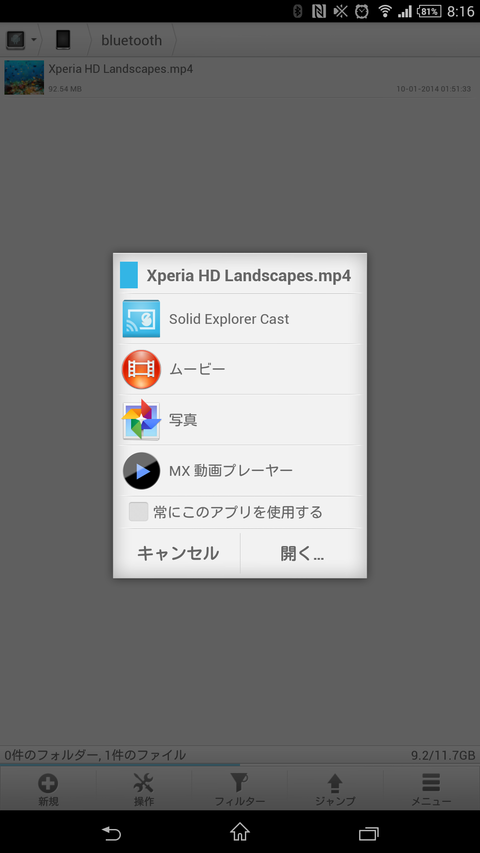480x853 pixels.
Task: Open the メニュー hamburger icon
Action: [431, 783]
